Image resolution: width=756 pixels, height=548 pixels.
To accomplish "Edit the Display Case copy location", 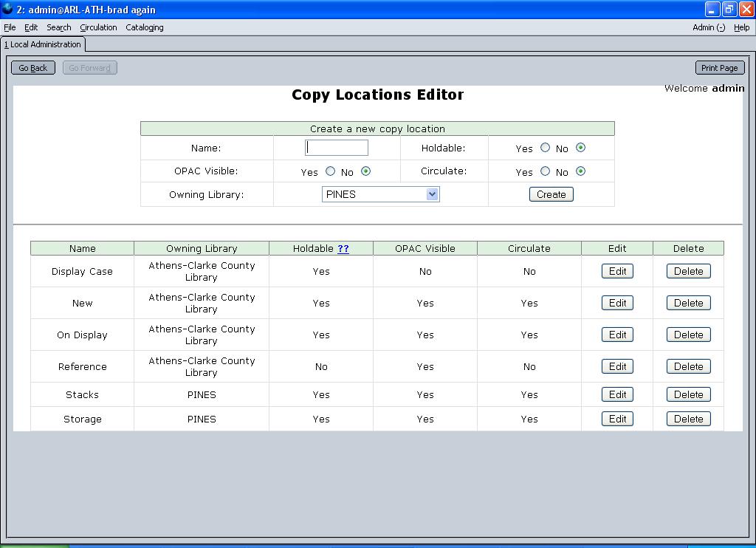I will (617, 271).
